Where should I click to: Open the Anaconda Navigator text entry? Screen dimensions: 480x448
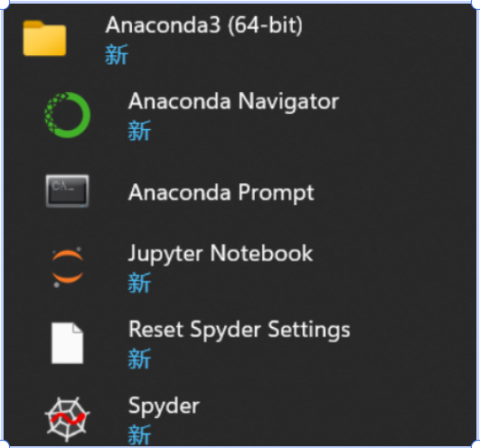[x=234, y=101]
